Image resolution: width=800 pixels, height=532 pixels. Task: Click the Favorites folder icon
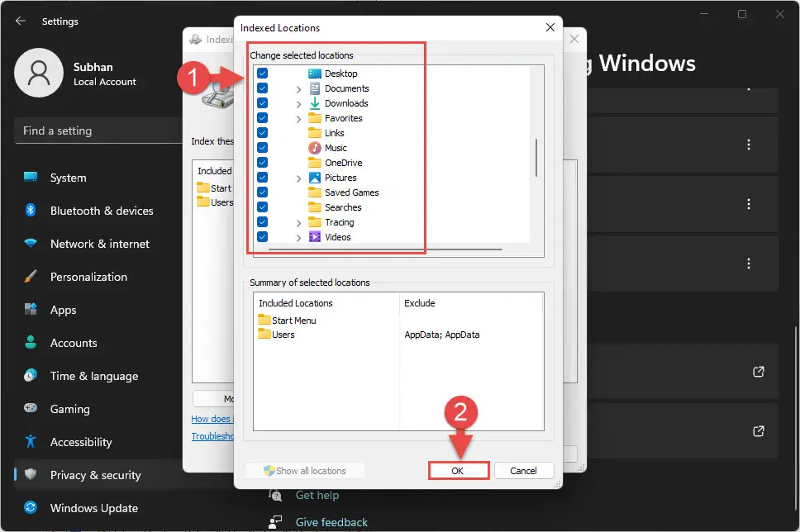[315, 118]
